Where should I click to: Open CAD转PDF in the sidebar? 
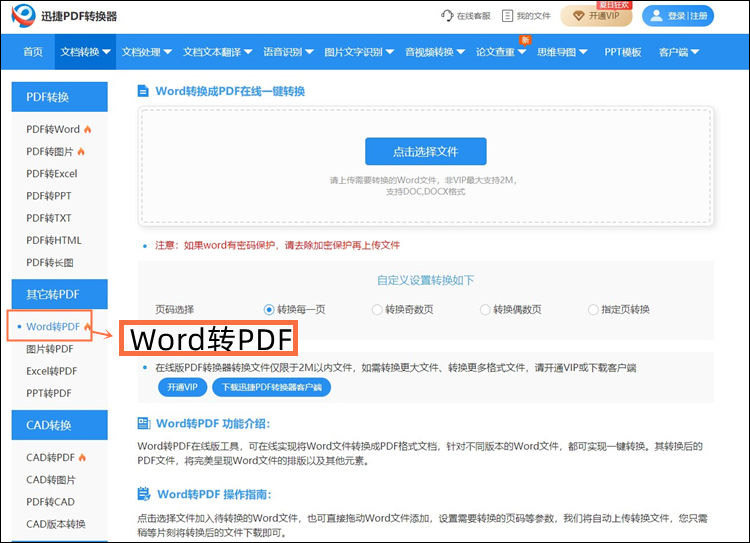pyautogui.click(x=51, y=457)
